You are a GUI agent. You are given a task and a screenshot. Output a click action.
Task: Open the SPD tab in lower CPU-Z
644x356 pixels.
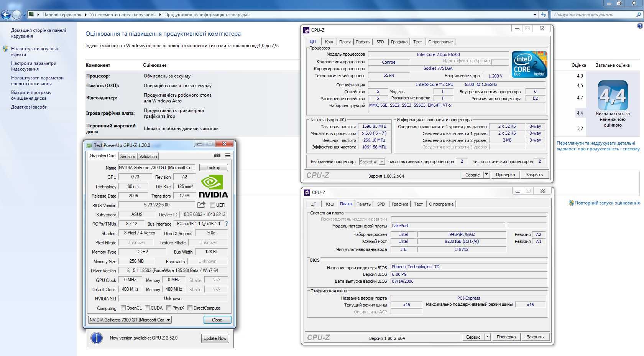coord(381,204)
